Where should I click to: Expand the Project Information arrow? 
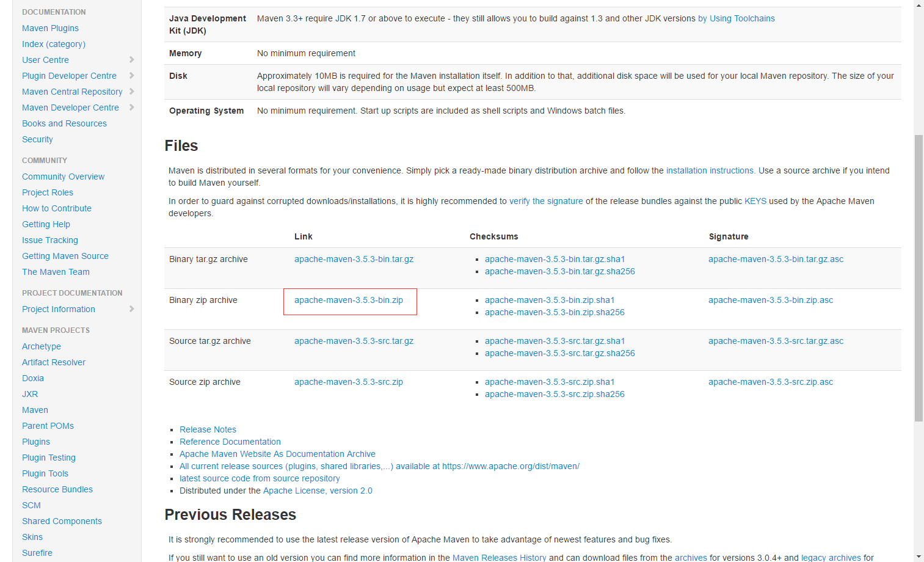[x=131, y=309]
